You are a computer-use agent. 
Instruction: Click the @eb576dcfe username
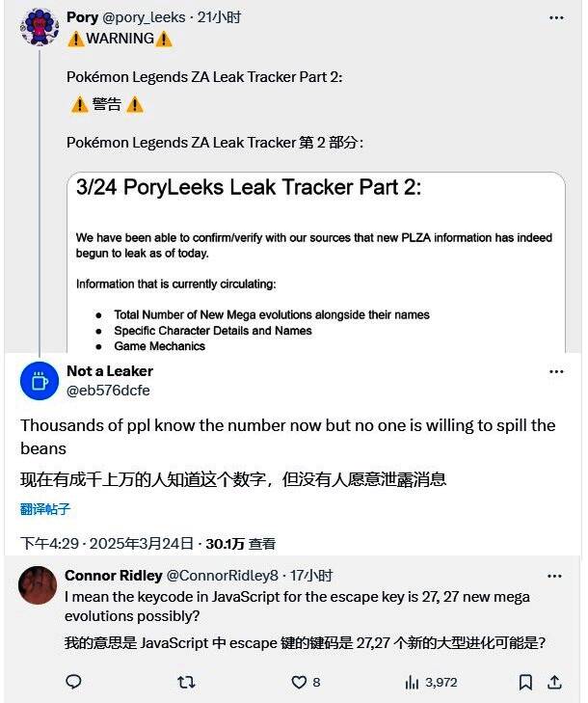(108, 390)
